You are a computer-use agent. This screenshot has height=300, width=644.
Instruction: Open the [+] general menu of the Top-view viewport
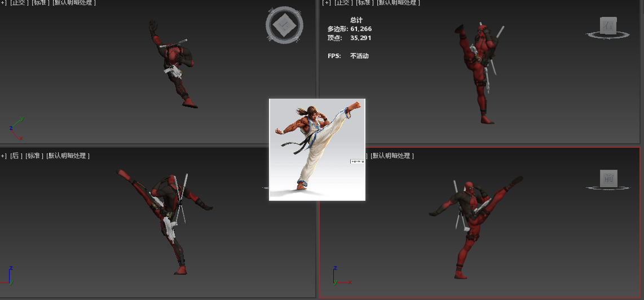pos(3,2)
